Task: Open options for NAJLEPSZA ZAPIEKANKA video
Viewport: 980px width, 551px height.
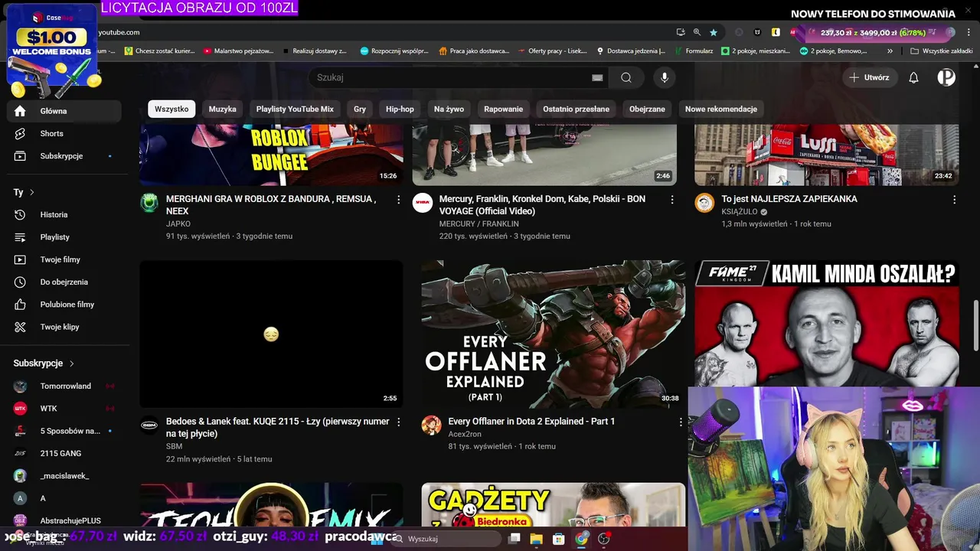Action: tap(954, 200)
